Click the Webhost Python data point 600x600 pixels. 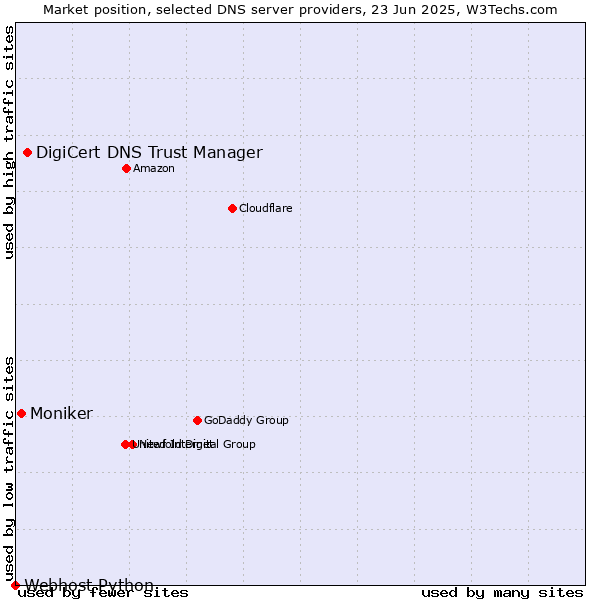point(15,585)
